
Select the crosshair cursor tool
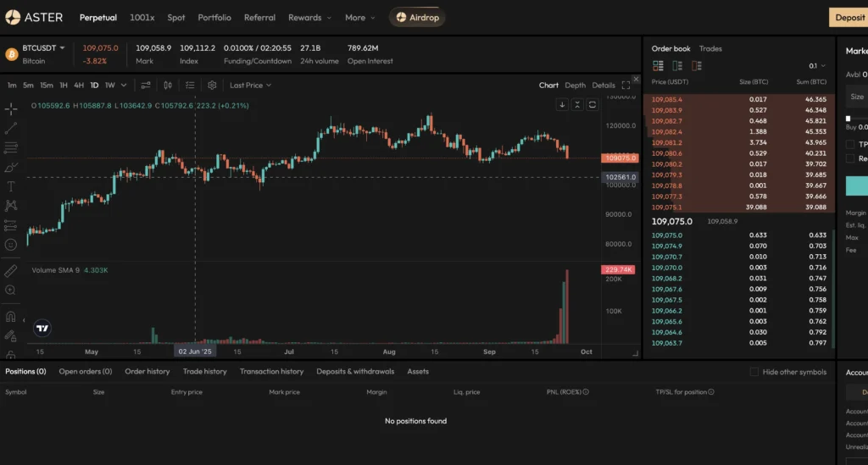pos(10,109)
